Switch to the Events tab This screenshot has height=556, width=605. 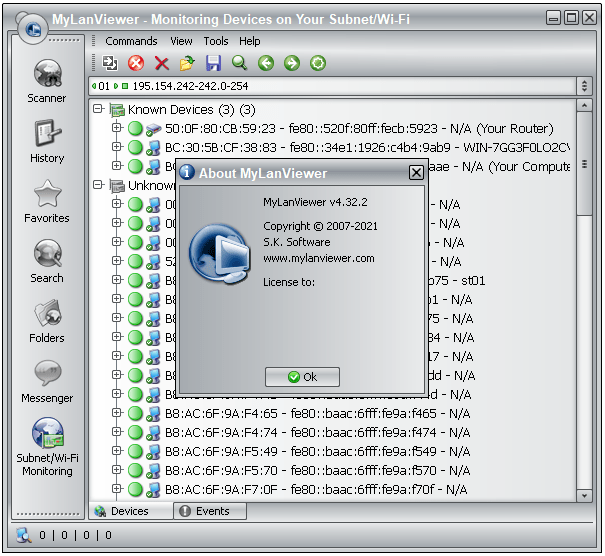coord(210,511)
